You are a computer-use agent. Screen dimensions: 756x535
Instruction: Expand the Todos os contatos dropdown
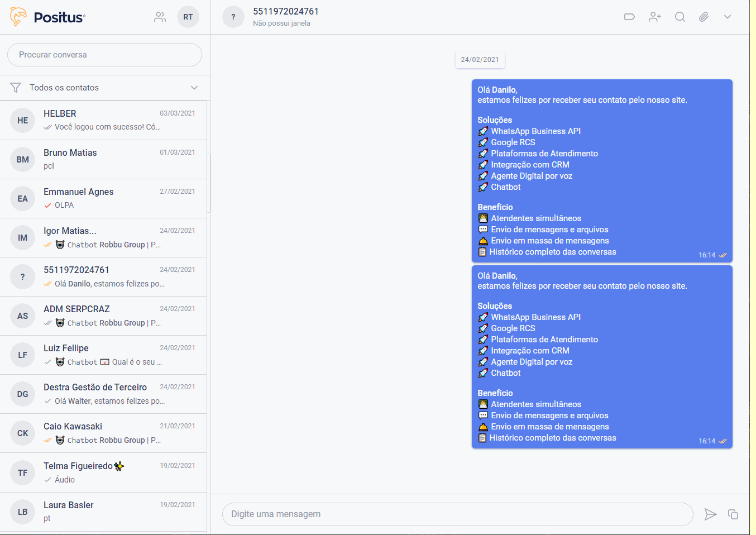coord(105,88)
